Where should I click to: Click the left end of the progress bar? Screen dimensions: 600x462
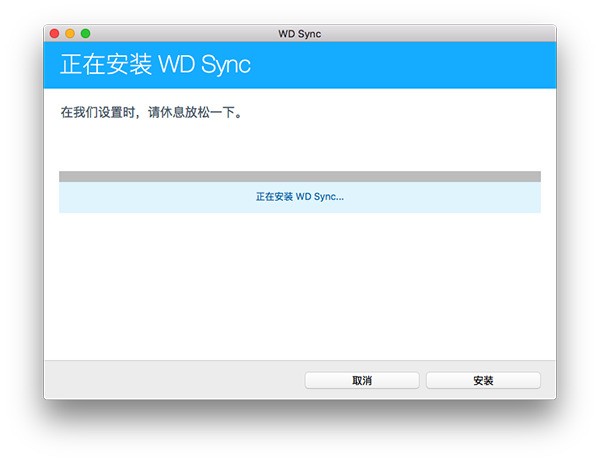(63, 176)
